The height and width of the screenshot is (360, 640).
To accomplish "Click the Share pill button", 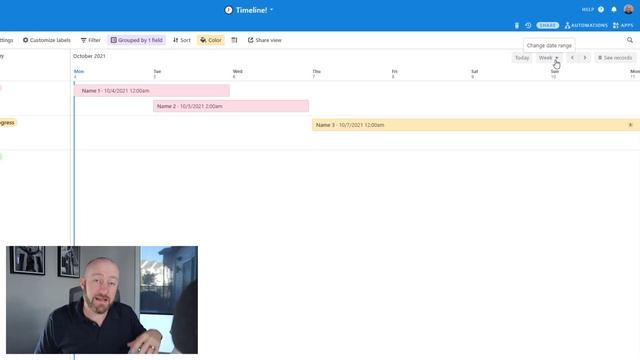I will click(x=547, y=25).
